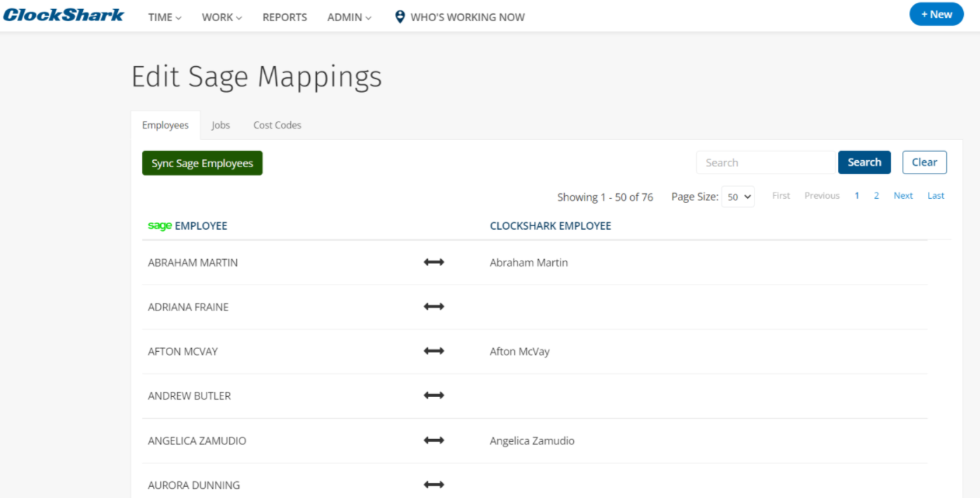Switch to the Employees tab
The image size is (980, 498).
pos(165,125)
